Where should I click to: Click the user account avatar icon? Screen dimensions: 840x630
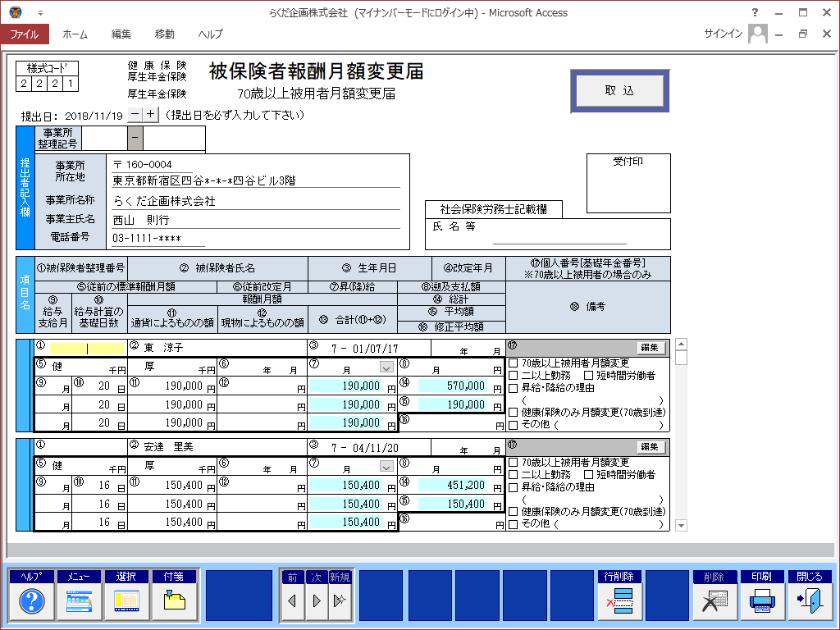(758, 34)
